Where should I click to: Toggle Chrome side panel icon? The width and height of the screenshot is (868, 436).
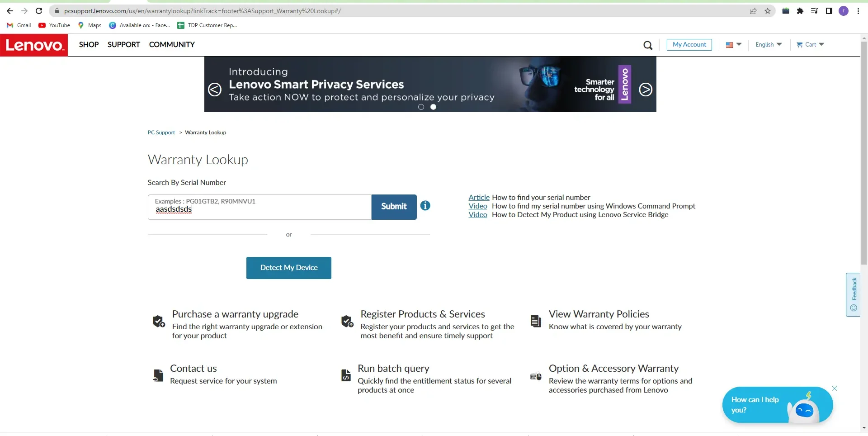(829, 11)
